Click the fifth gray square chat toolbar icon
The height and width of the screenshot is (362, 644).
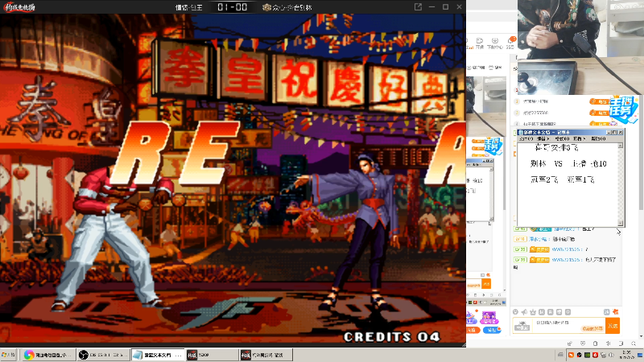551,312
